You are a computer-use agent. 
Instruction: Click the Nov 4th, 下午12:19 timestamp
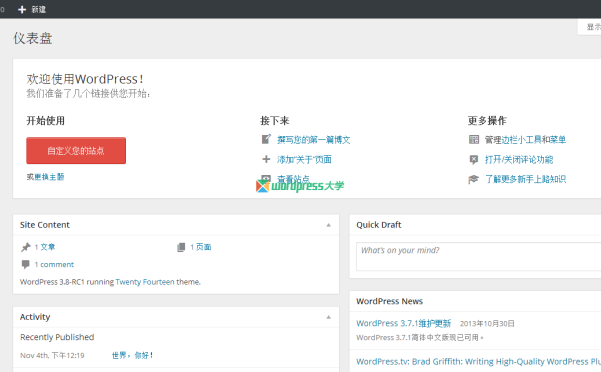(52, 356)
